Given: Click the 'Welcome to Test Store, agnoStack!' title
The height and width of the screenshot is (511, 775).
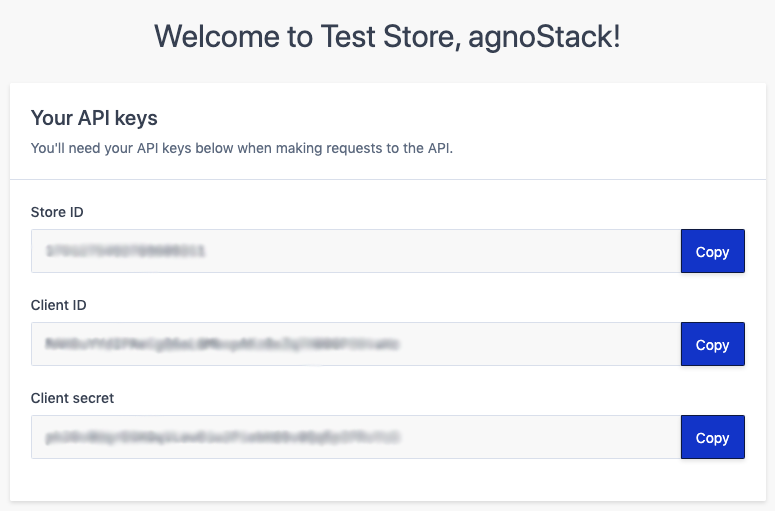Looking at the screenshot, I should [x=387, y=37].
